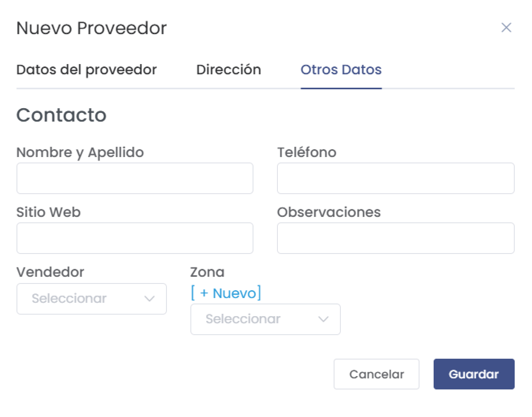Click the Contacto section heading
Screen dimensions: 532x417
(x=61, y=115)
